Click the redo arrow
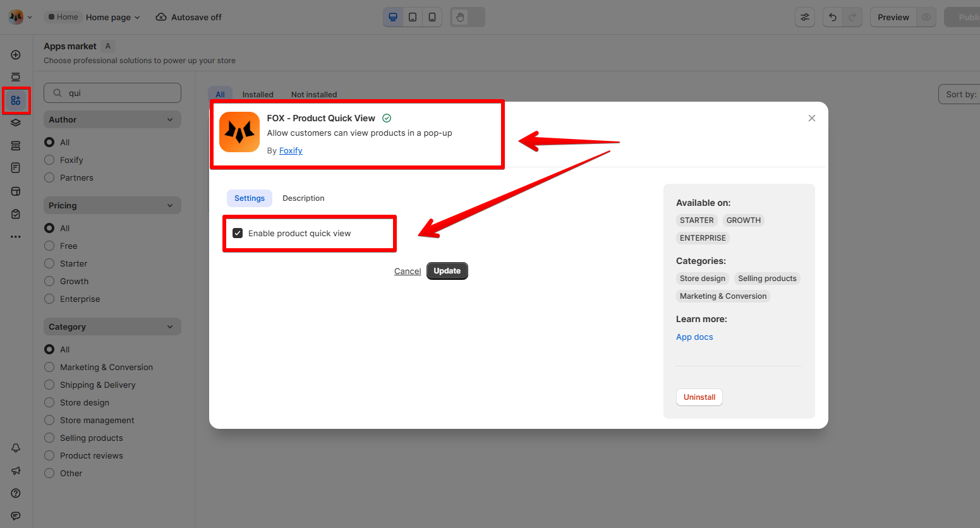 point(852,17)
